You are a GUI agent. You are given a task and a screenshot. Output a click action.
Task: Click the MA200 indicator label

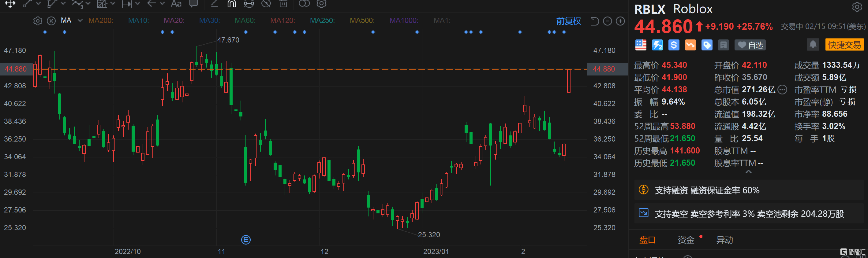101,20
